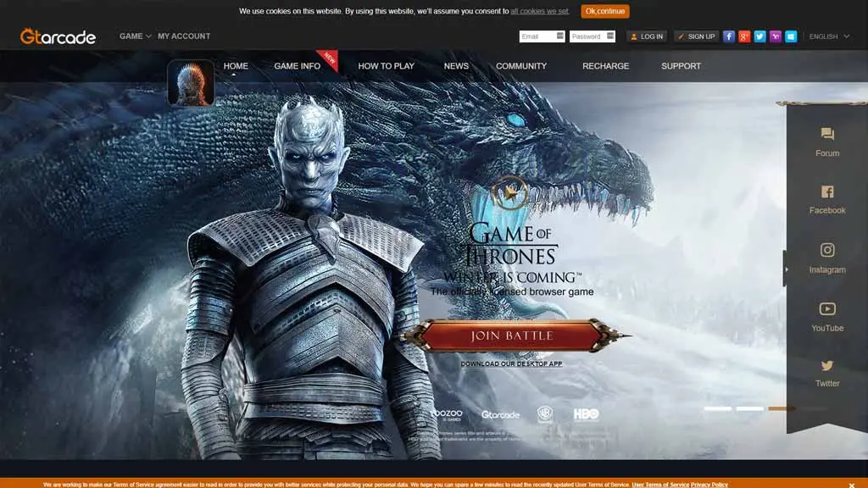Open the NEWS tab
This screenshot has width=868, height=488.
(x=456, y=66)
